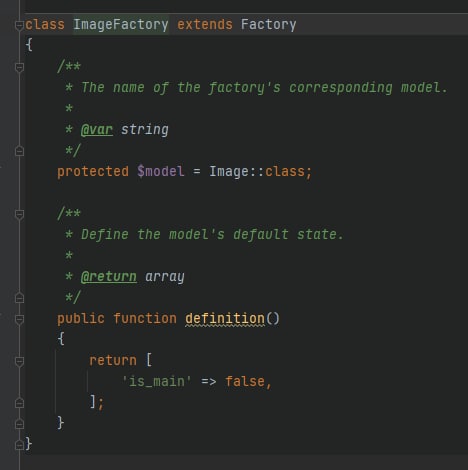Place cursor on ImageFactory class name
This screenshot has height=470, width=468.
coord(121,25)
